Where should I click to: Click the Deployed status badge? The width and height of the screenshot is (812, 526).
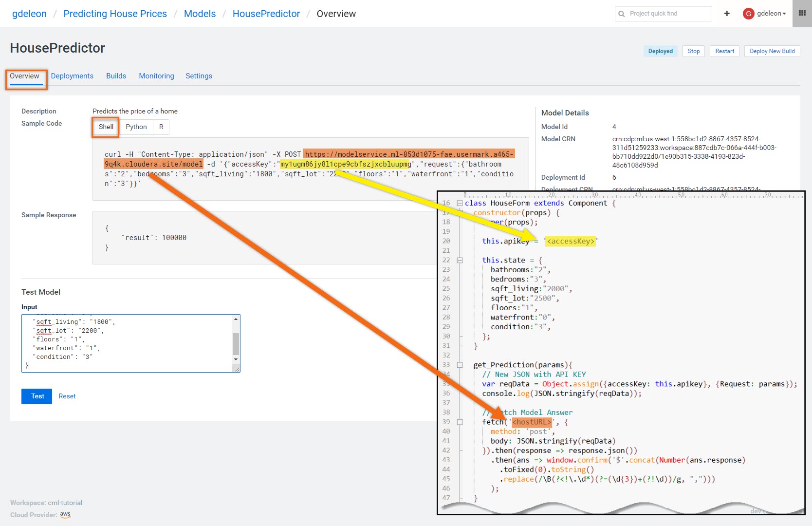(660, 51)
